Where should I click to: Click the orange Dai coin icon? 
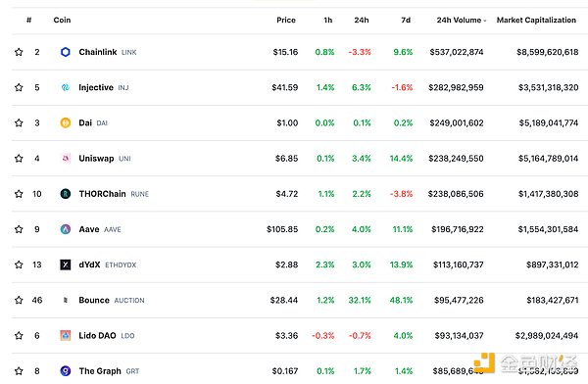pos(66,122)
